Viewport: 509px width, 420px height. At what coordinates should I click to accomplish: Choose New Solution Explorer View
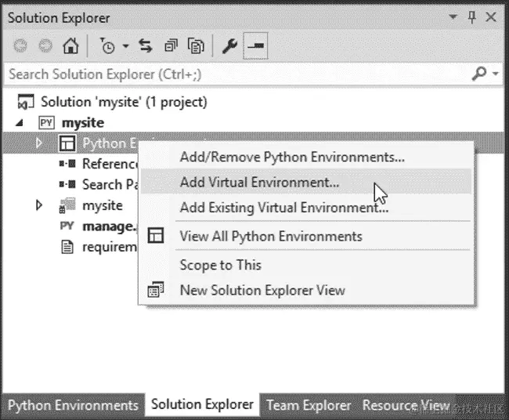click(x=306, y=290)
